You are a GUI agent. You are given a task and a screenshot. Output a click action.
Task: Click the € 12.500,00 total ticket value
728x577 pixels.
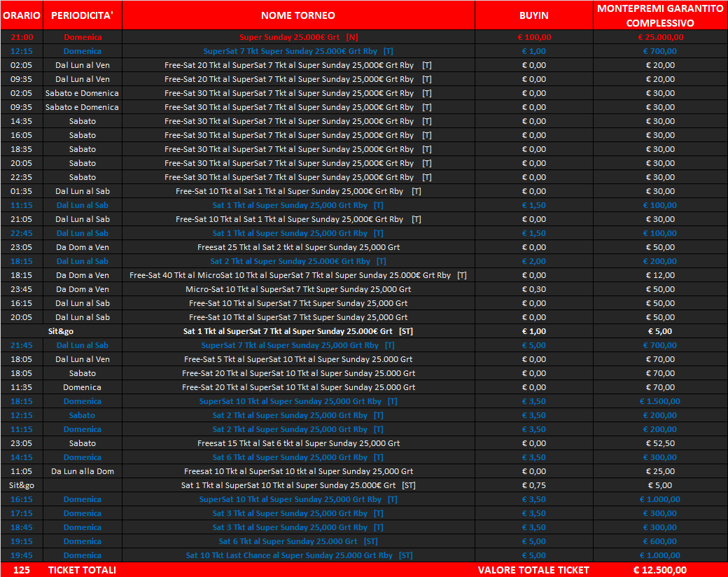coord(660,570)
